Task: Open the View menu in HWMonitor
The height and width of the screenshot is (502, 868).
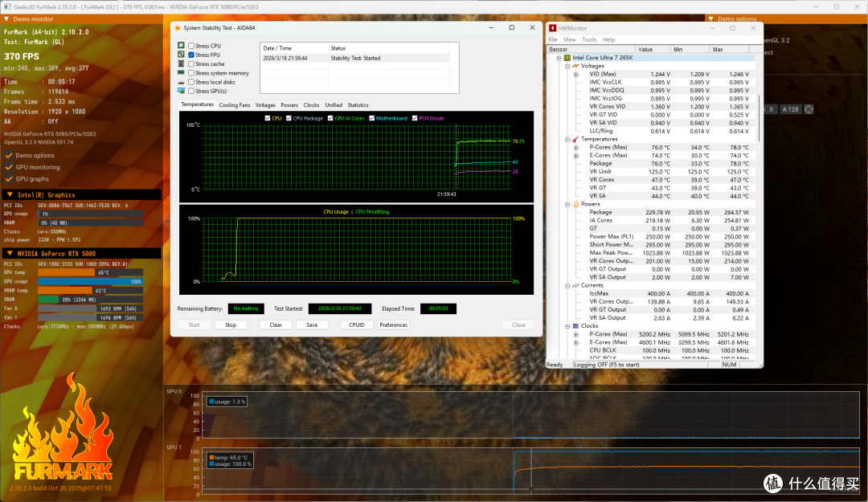Action: (x=570, y=40)
